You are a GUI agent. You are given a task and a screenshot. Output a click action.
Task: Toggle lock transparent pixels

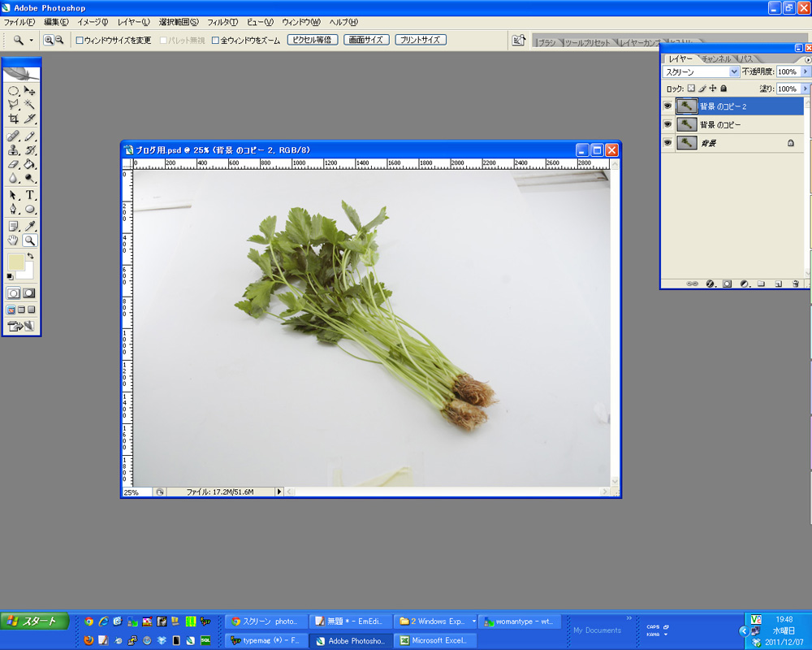[691, 89]
